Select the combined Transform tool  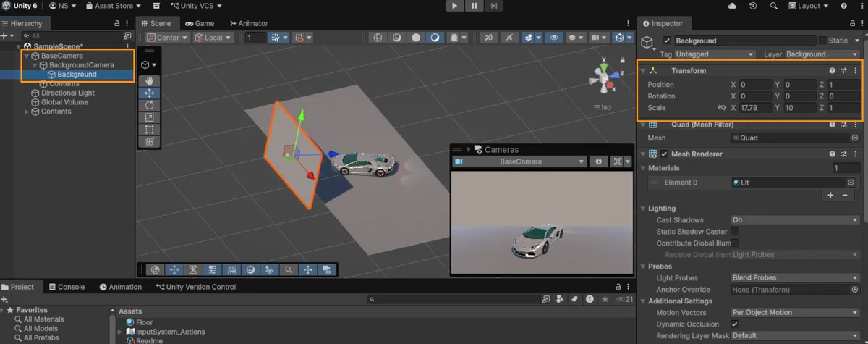click(x=149, y=142)
